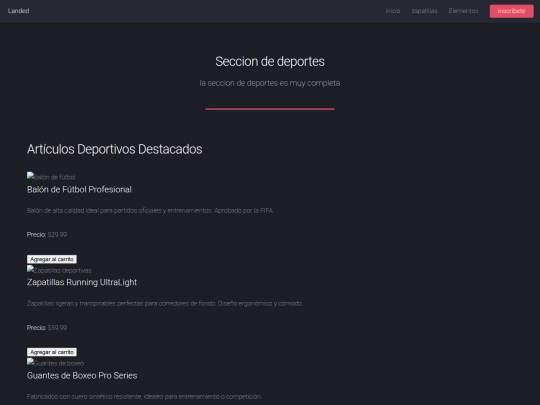Click the price $59.99
540x405 pixels.
(57, 328)
